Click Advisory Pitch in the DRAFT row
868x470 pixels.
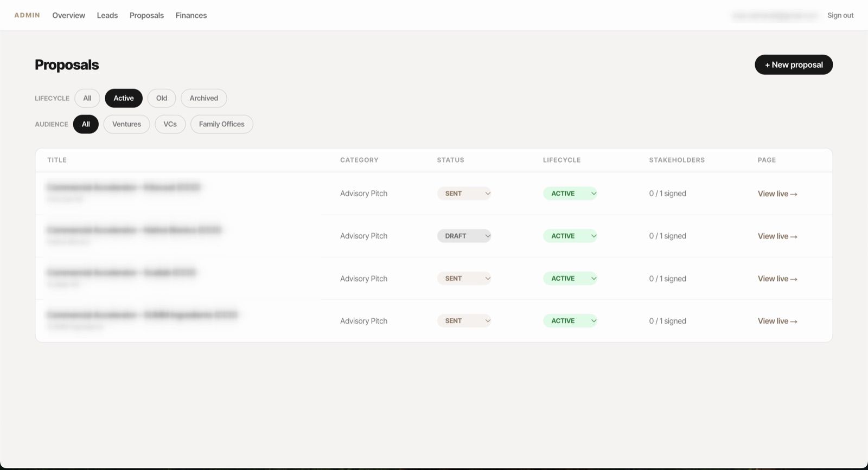tap(363, 236)
